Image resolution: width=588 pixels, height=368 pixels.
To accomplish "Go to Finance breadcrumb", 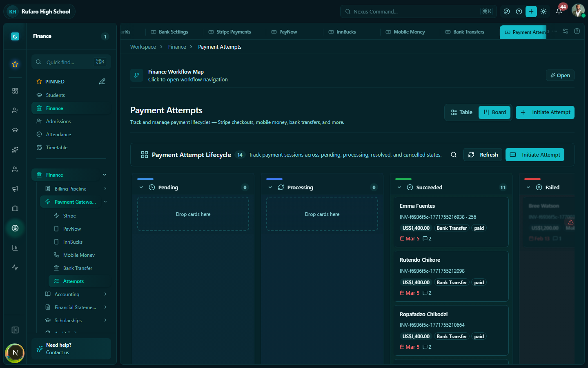I will tap(177, 47).
